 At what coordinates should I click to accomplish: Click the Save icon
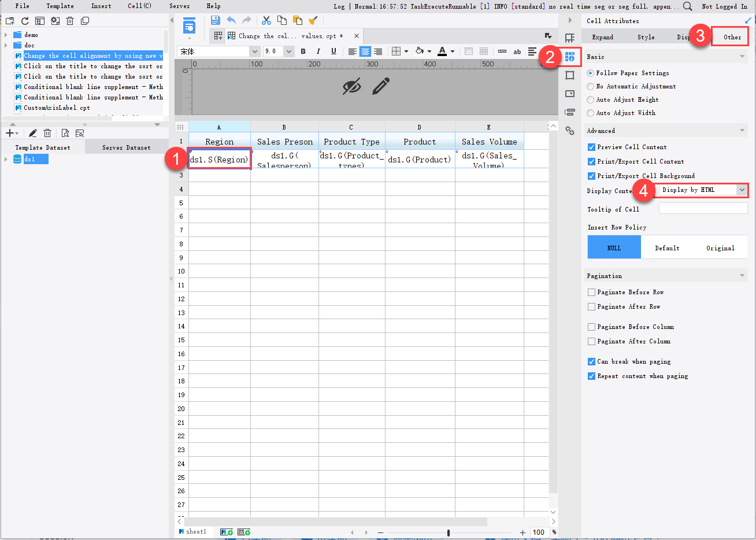[x=215, y=20]
